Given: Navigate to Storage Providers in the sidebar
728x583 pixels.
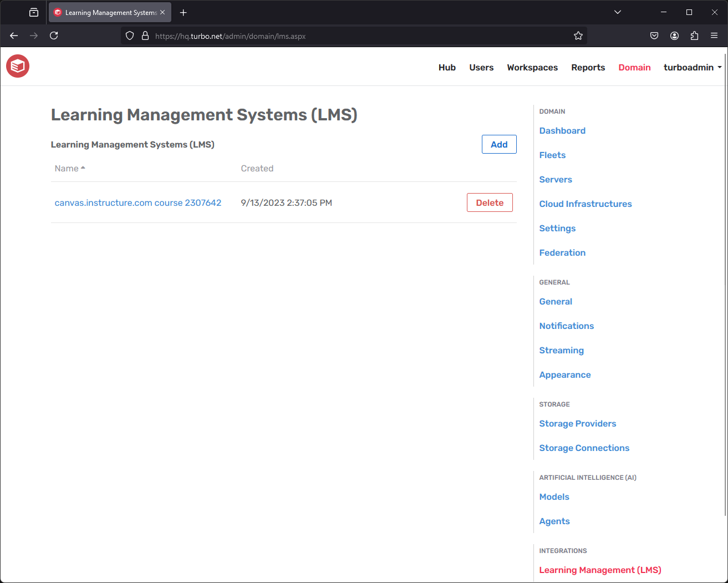Looking at the screenshot, I should pyautogui.click(x=577, y=423).
